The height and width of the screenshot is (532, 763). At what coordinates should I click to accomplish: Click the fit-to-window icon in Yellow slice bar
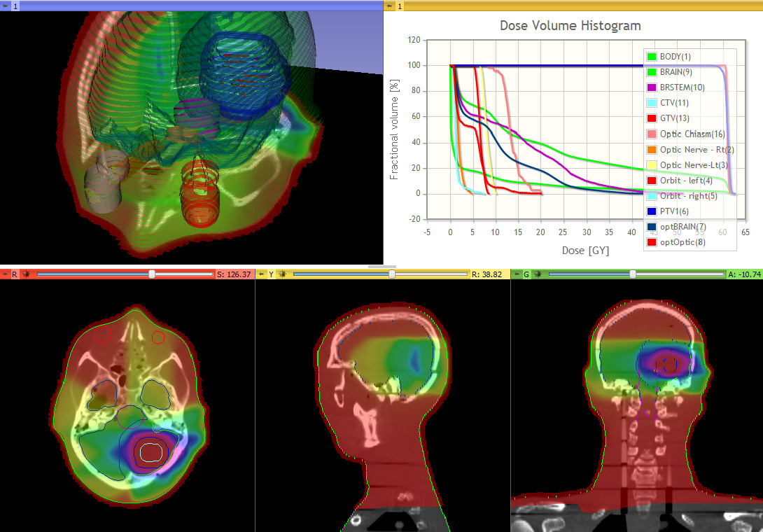pyautogui.click(x=282, y=274)
